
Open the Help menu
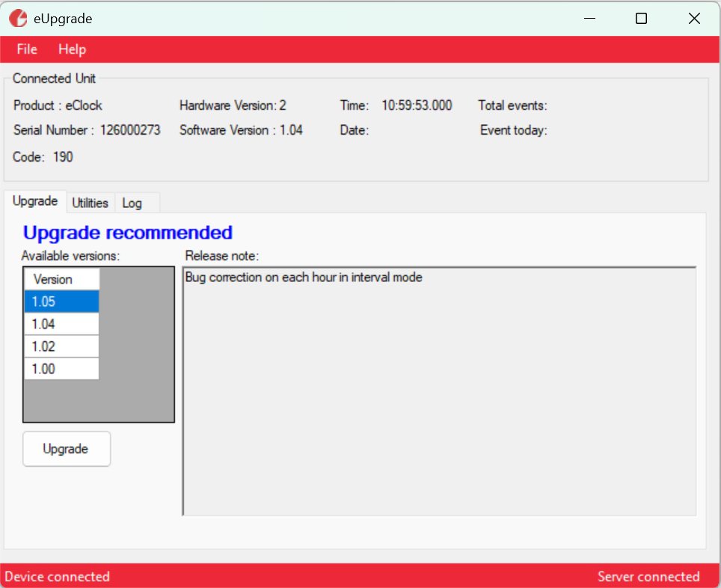(x=73, y=49)
